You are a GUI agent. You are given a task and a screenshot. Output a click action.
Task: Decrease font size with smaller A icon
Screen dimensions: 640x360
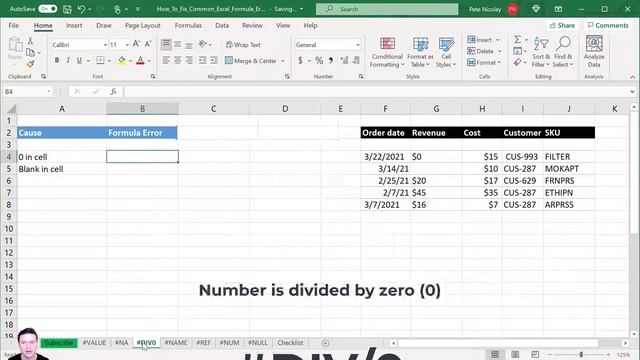tap(148, 44)
